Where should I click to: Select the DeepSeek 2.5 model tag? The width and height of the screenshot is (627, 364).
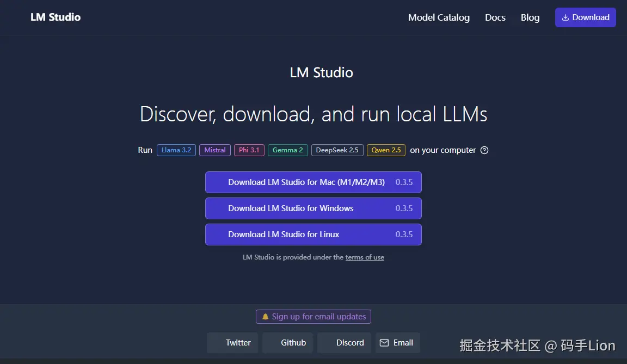click(x=337, y=150)
